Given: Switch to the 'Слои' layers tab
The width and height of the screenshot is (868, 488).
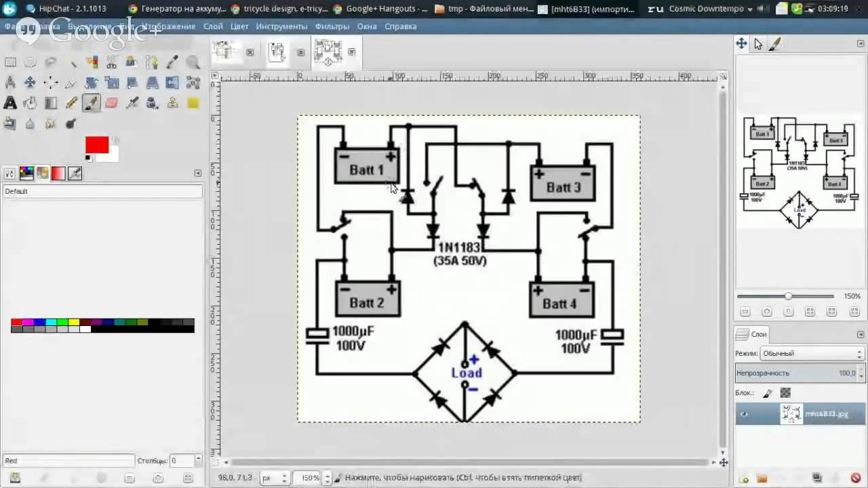Looking at the screenshot, I should [751, 334].
